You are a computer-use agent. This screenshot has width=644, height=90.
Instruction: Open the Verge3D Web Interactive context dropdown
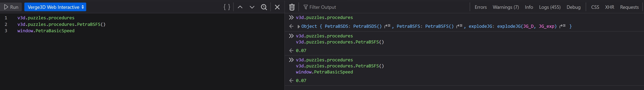click(55, 7)
